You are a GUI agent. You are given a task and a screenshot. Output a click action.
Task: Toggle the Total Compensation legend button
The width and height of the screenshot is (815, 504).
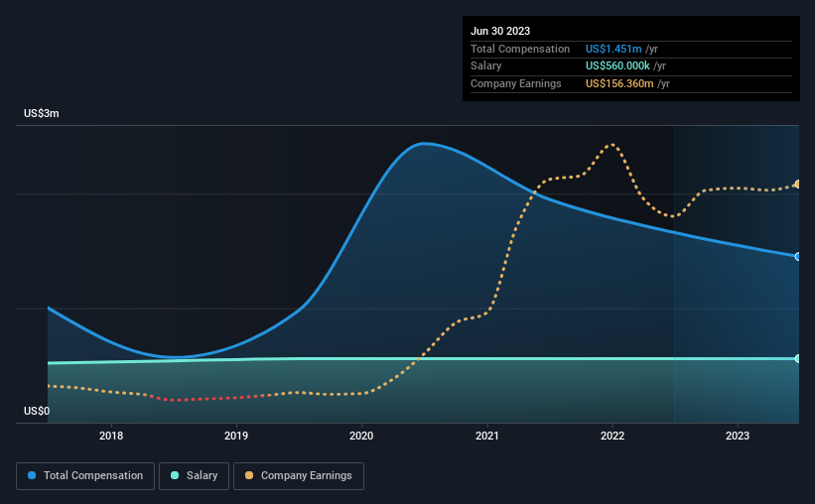coord(85,476)
